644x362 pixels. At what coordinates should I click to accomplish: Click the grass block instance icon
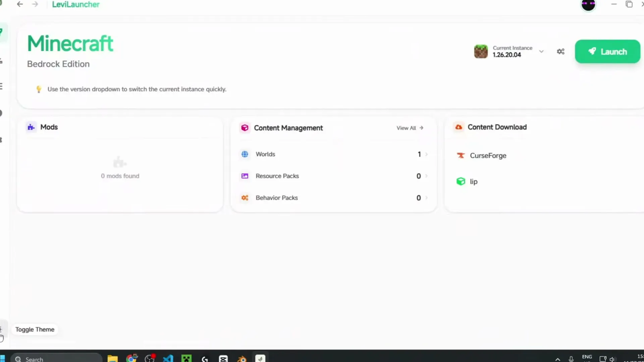point(481,52)
